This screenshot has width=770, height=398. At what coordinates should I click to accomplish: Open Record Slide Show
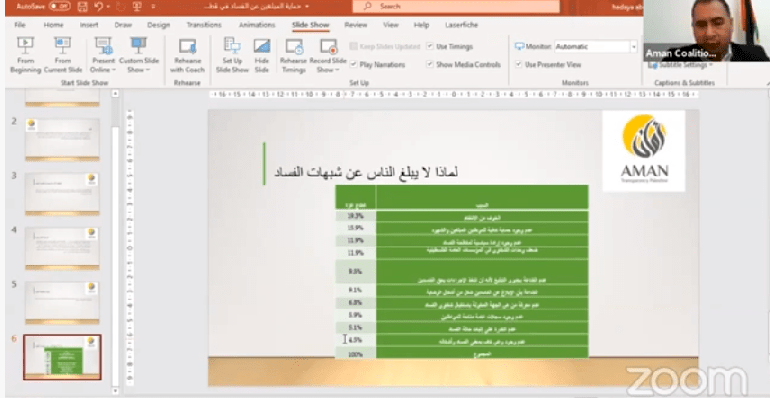328,55
